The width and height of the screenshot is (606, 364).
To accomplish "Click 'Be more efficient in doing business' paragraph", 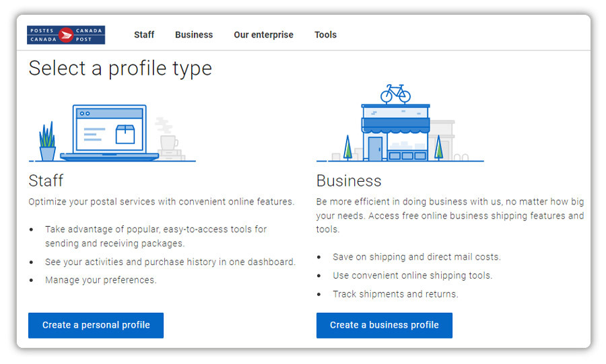I will (x=450, y=215).
